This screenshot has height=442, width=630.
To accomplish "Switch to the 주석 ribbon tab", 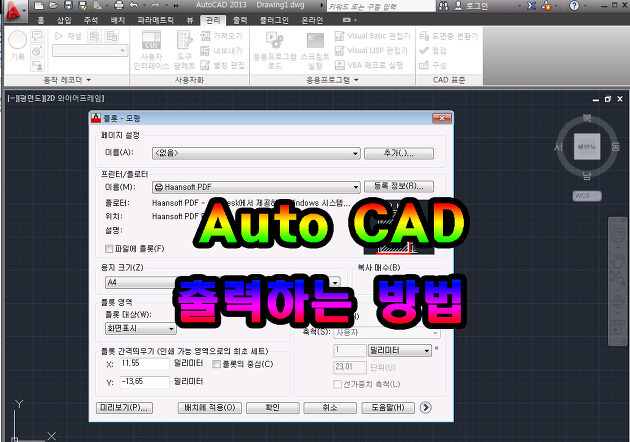I will 91,20.
